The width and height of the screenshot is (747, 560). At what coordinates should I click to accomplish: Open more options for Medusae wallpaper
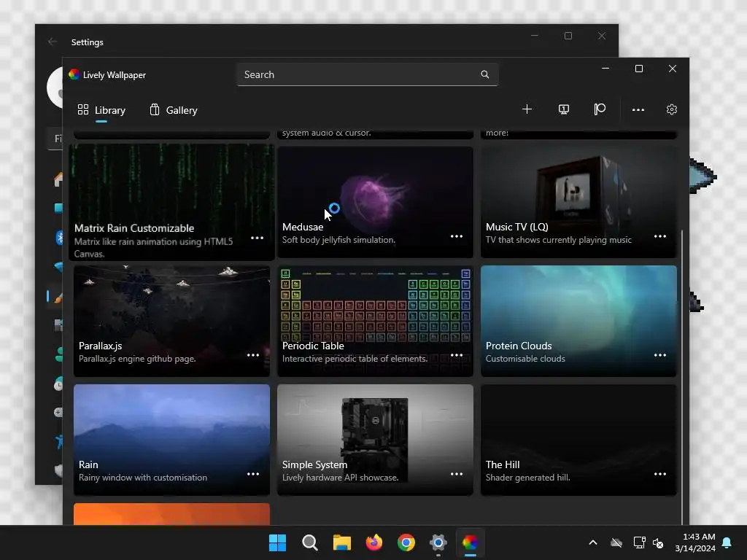pyautogui.click(x=457, y=236)
